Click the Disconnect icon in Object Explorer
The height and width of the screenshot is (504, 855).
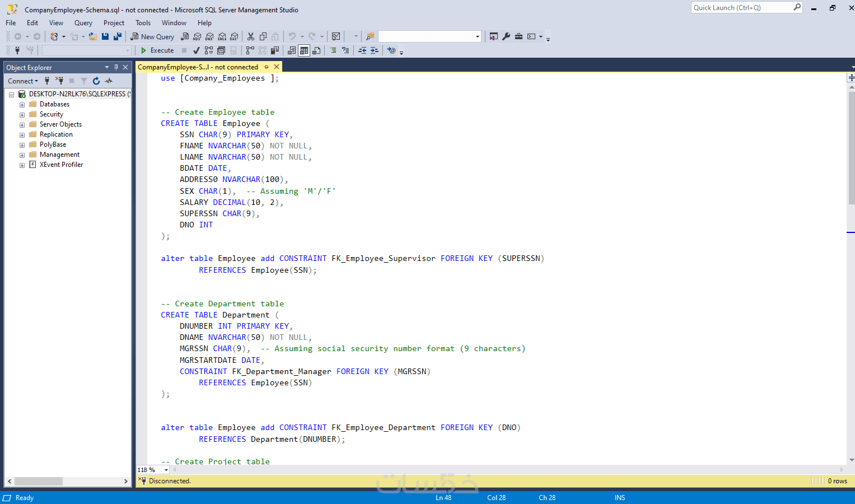pos(59,81)
